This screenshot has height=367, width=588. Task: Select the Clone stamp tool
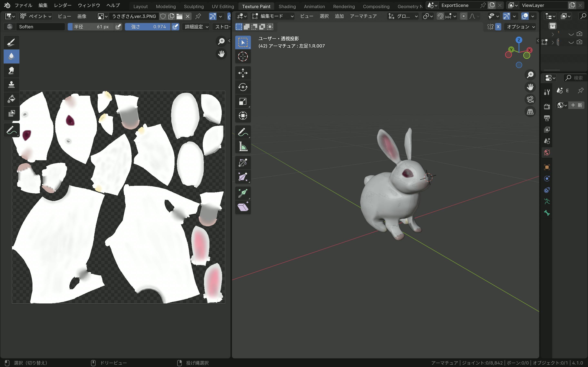pyautogui.click(x=11, y=84)
